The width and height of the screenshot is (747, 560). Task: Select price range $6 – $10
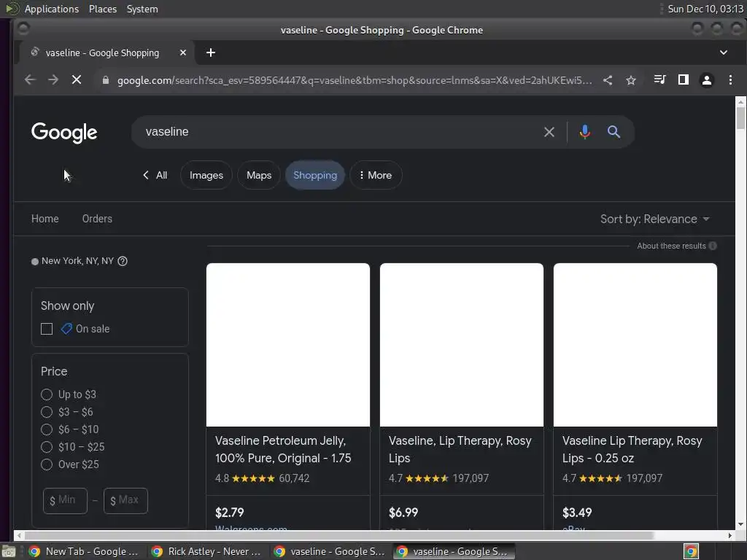pos(47,429)
